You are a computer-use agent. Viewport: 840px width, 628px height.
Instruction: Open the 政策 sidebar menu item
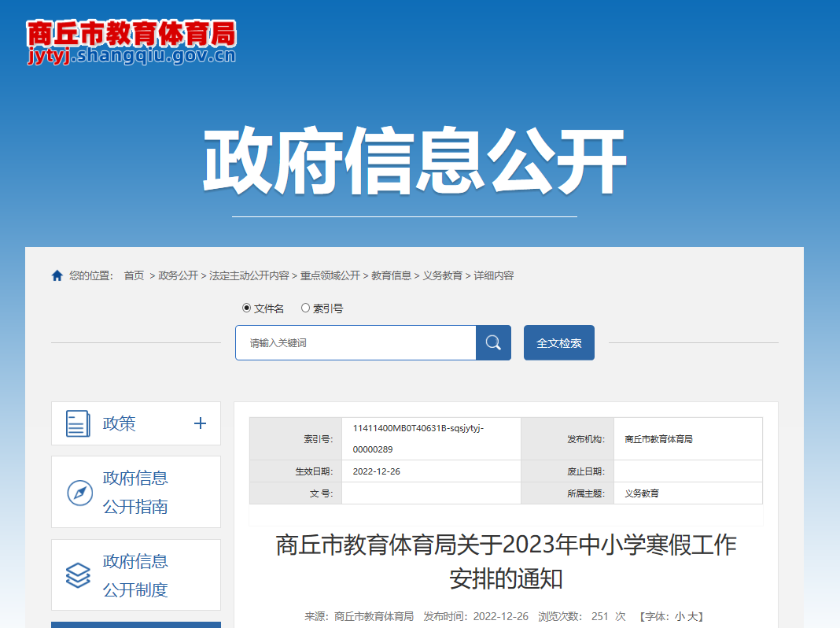(136, 423)
